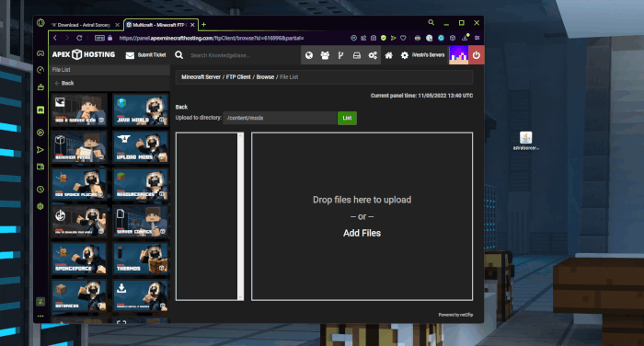
Task: Open a new browser tab with plus
Action: click(203, 25)
